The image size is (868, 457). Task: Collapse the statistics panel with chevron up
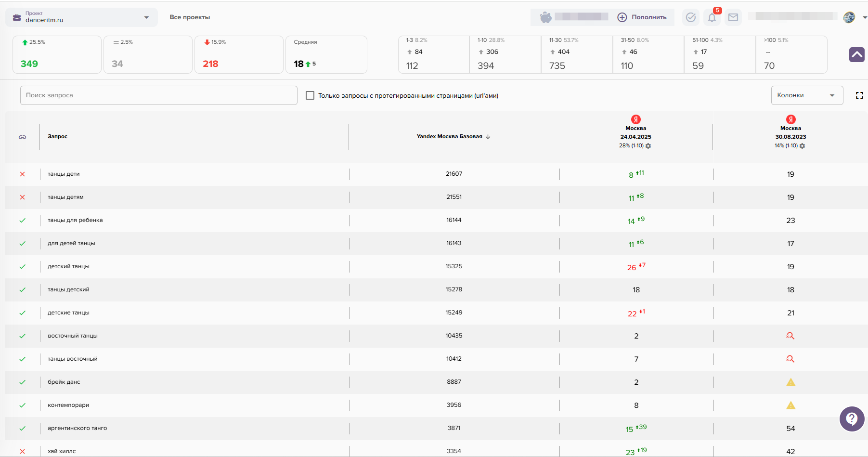pyautogui.click(x=856, y=55)
